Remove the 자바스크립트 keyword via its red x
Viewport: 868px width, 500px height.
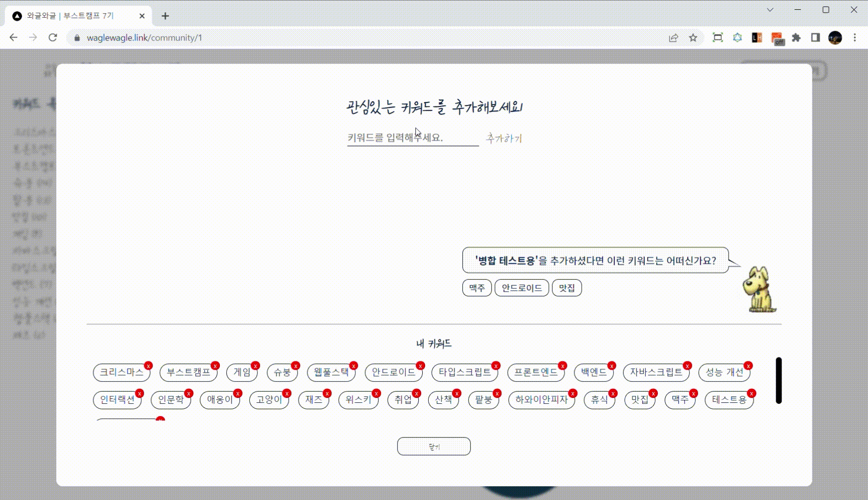[x=687, y=366]
